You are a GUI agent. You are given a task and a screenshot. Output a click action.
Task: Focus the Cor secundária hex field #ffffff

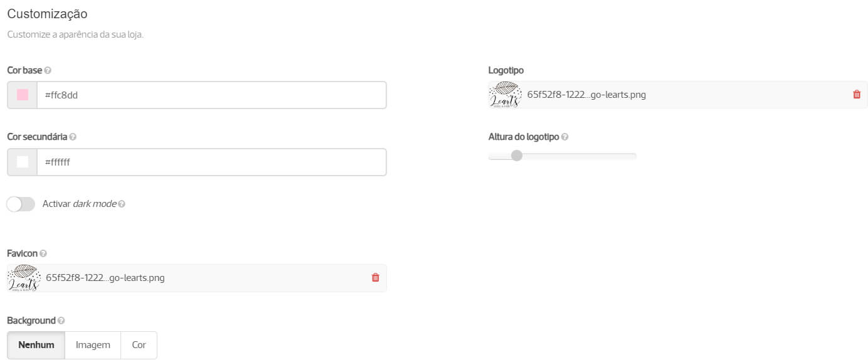tap(211, 162)
